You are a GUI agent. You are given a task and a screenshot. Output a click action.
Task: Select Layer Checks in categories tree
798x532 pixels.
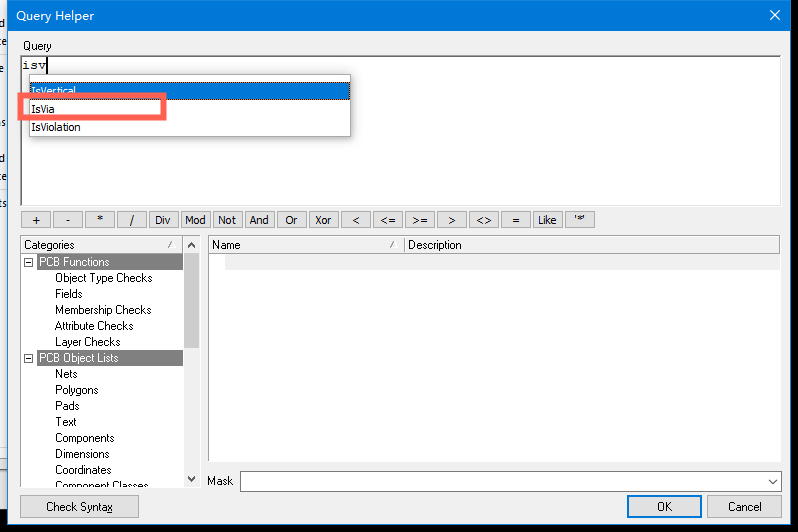pos(88,342)
